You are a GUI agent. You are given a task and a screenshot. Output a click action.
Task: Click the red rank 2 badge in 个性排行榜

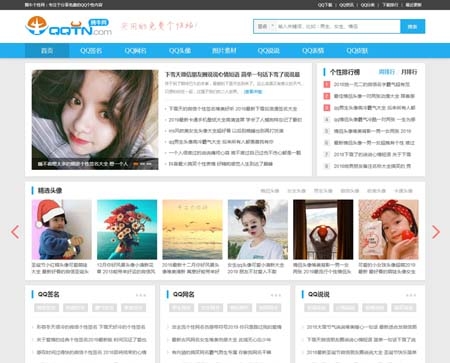[327, 96]
